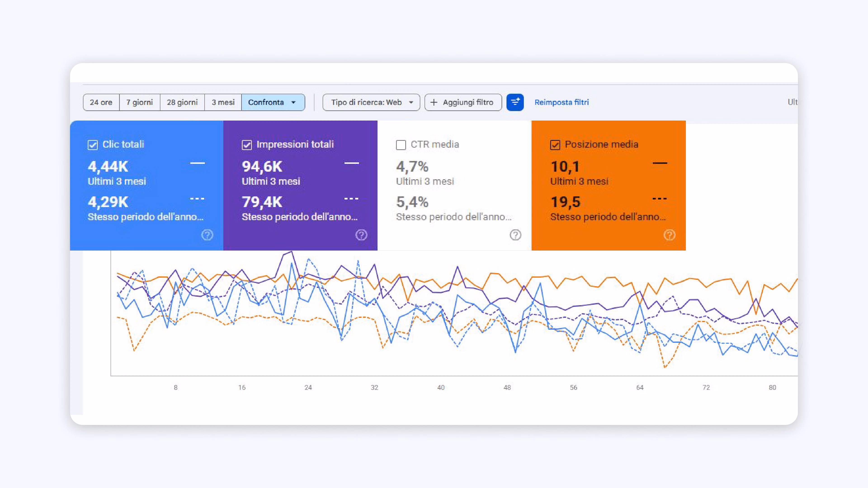Expand the Confronta dropdown arrow
Screen dimensions: 868x488
(x=293, y=102)
